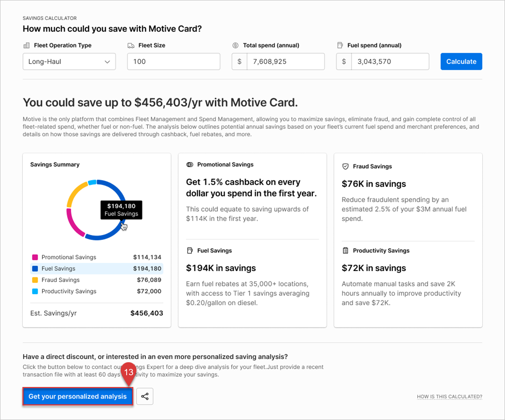Image resolution: width=505 pixels, height=420 pixels.
Task: Open the How Is This Calculated link
Action: click(449, 397)
